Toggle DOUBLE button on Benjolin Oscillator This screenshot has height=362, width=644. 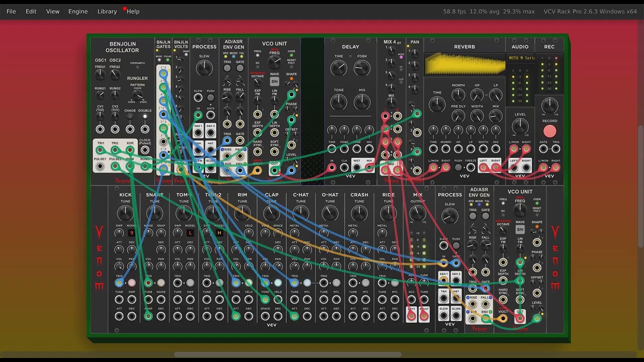pos(145,117)
